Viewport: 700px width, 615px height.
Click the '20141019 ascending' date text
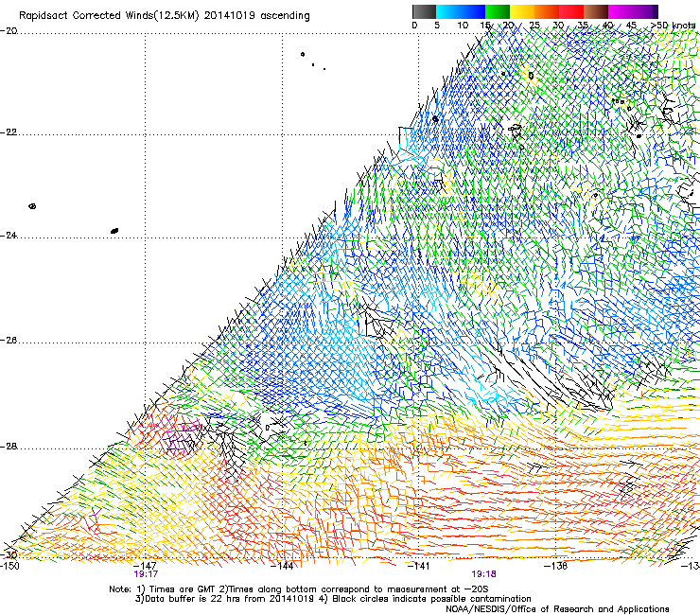pyautogui.click(x=256, y=16)
